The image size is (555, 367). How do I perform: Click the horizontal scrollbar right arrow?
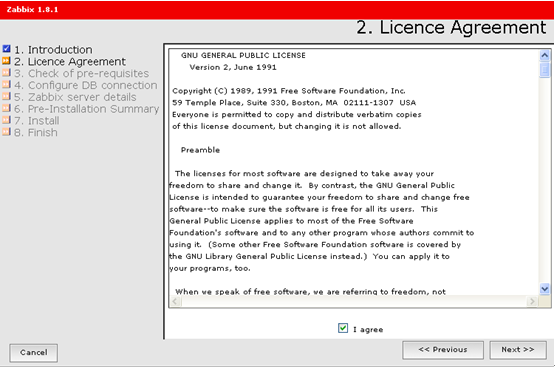pos(532,301)
